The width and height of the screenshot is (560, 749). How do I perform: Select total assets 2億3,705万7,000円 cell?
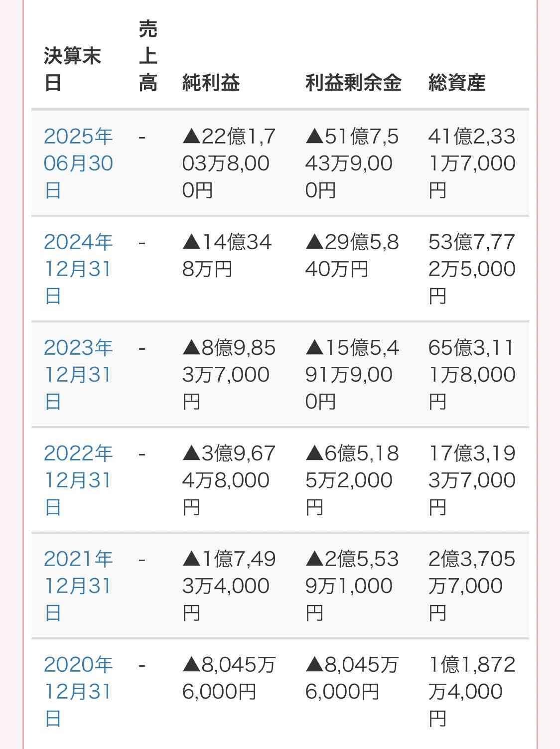click(471, 586)
